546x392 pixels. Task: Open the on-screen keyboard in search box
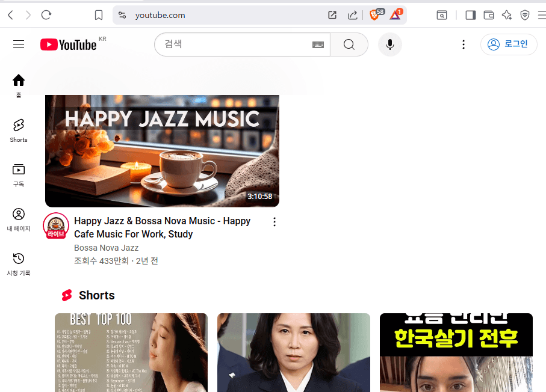[x=318, y=44]
